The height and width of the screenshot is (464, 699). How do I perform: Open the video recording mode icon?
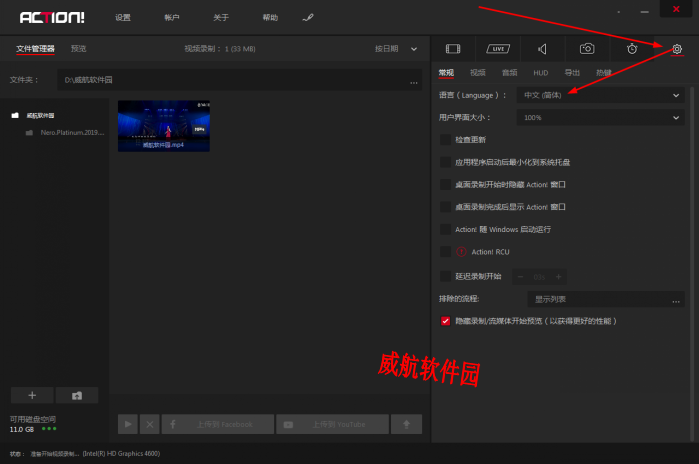[453, 48]
